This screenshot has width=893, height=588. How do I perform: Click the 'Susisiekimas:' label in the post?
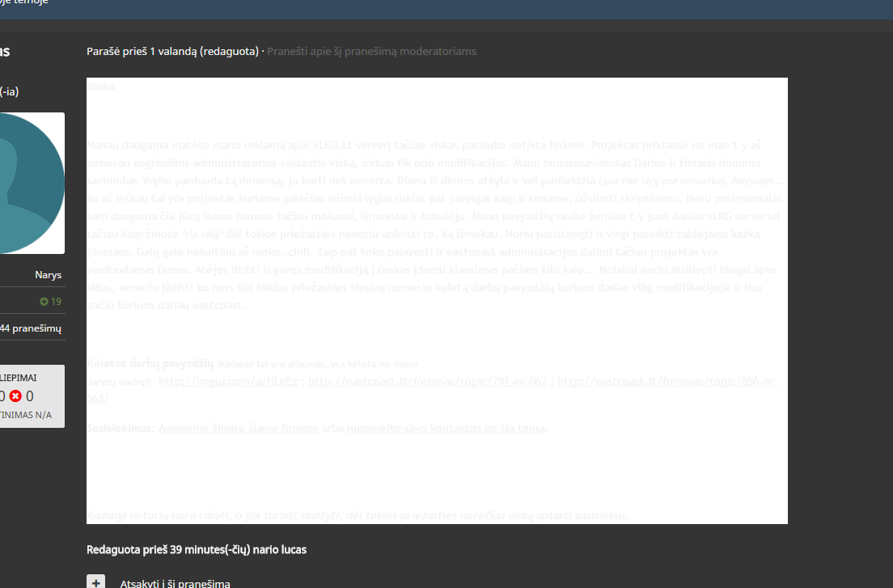121,428
